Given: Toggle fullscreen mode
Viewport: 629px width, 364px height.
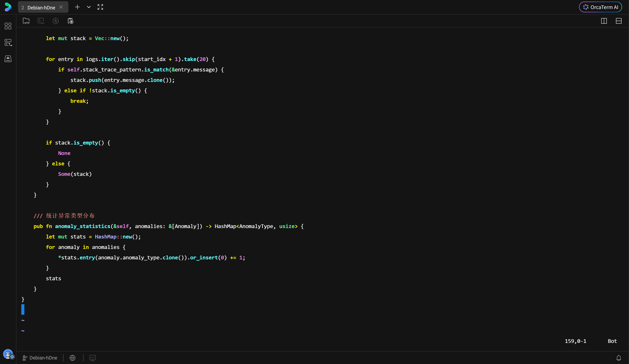Looking at the screenshot, I should coord(100,7).
